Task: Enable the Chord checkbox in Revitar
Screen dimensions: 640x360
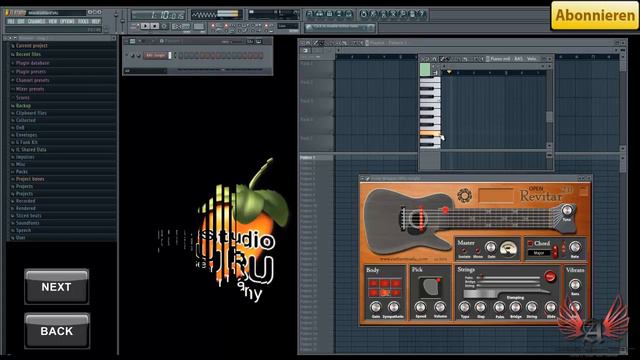Action: tap(530, 243)
